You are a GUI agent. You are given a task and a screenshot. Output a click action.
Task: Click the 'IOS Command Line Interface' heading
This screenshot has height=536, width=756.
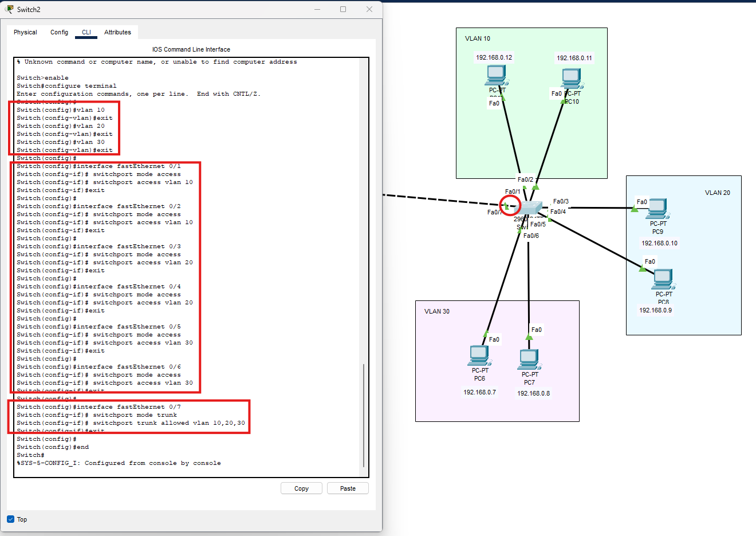[x=191, y=49]
